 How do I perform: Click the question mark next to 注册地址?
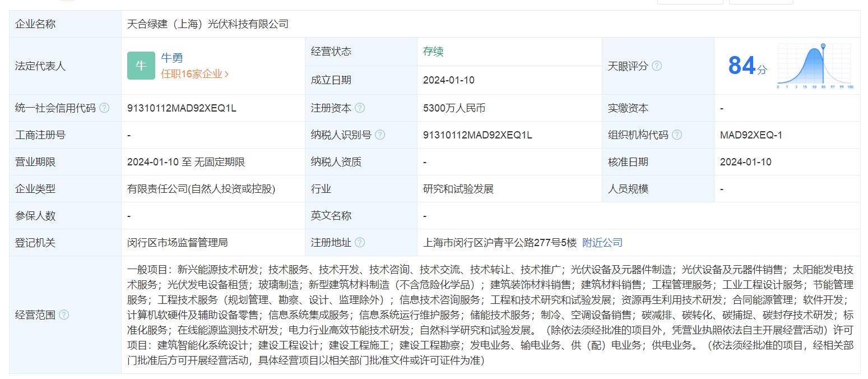360,243
